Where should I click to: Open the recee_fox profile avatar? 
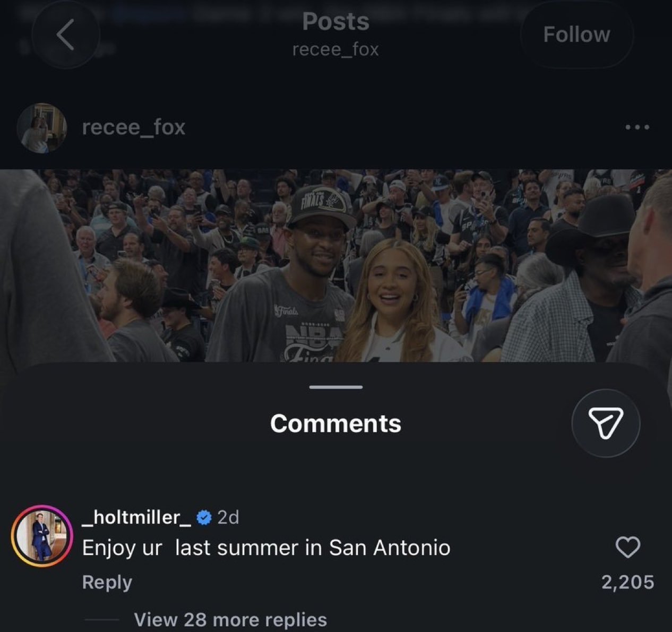coord(42,128)
